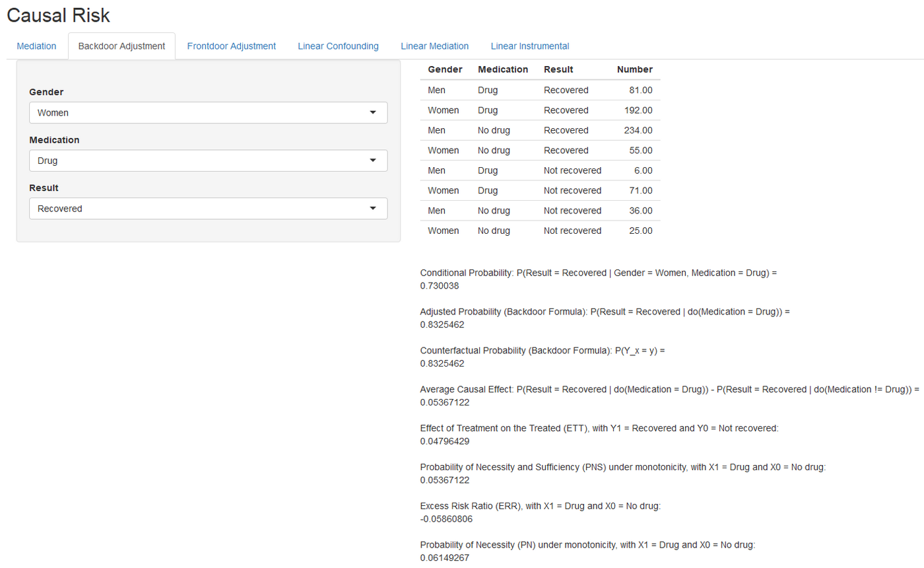The width and height of the screenshot is (924, 568).
Task: Switch to the Linear Mediation tab
Action: click(x=434, y=46)
